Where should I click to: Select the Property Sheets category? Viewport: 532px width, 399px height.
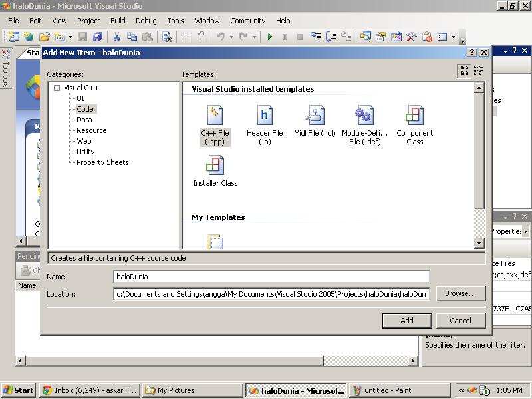pos(102,162)
